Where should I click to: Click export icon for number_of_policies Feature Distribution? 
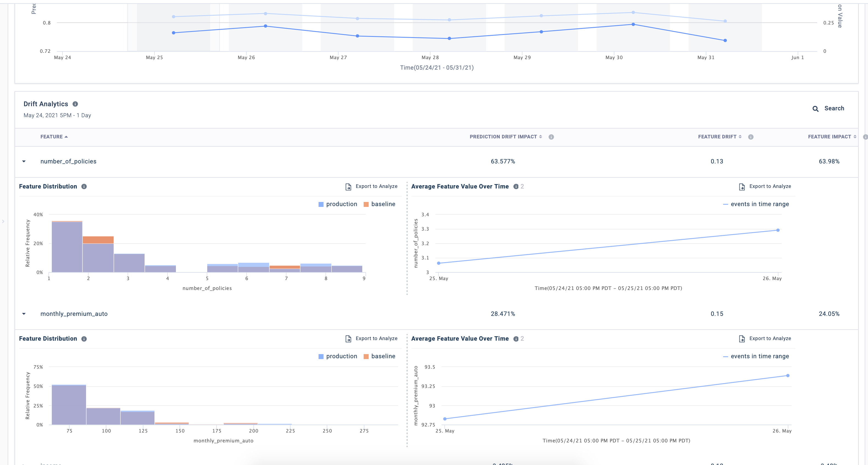click(348, 187)
